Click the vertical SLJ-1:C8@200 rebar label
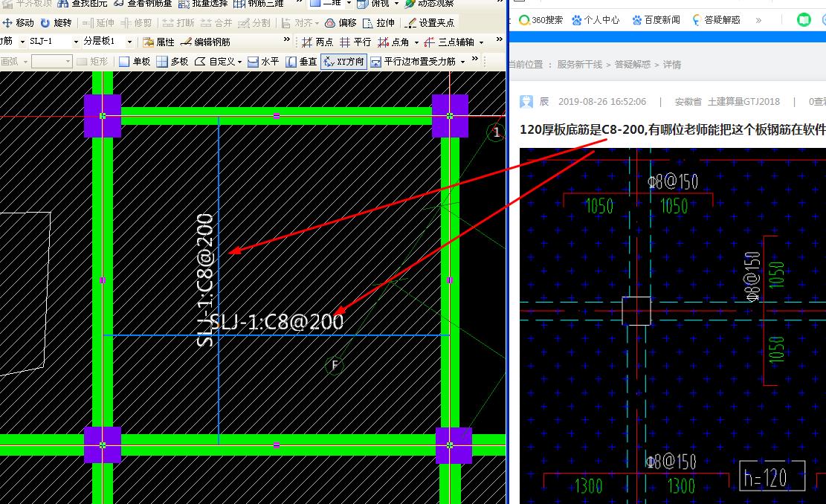 [205, 280]
